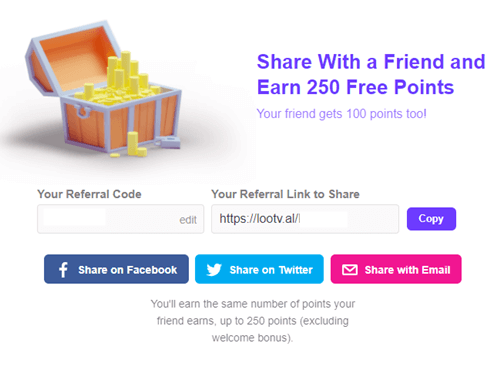Screen dimensions: 500x366
Task: Click the Share on Facebook label
Action: [x=127, y=270]
